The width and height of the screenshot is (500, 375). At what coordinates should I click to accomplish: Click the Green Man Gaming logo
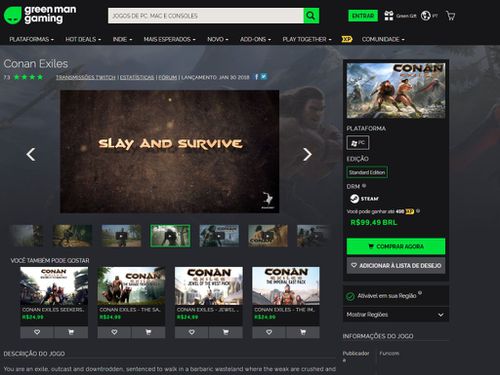[40, 15]
